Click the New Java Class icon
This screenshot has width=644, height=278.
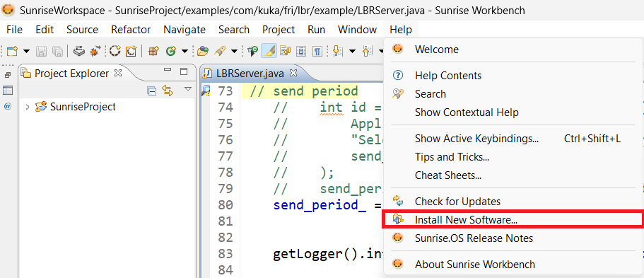click(x=171, y=51)
